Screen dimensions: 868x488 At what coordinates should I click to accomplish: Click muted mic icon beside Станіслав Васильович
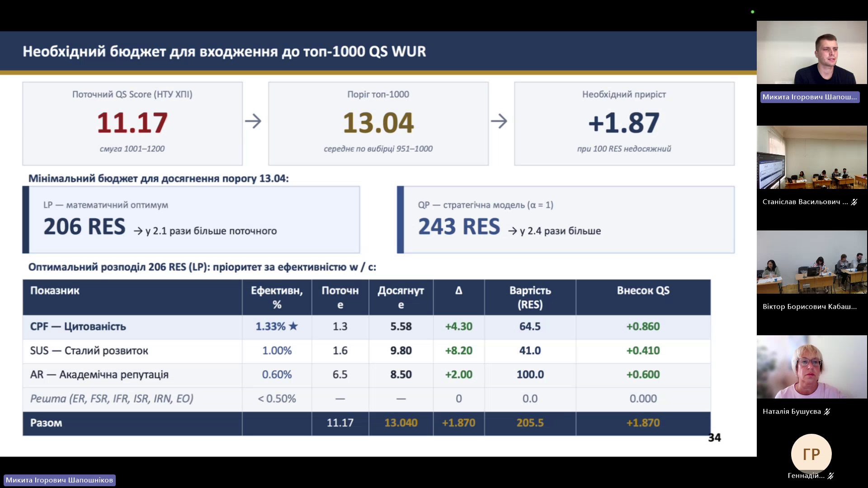(x=854, y=202)
